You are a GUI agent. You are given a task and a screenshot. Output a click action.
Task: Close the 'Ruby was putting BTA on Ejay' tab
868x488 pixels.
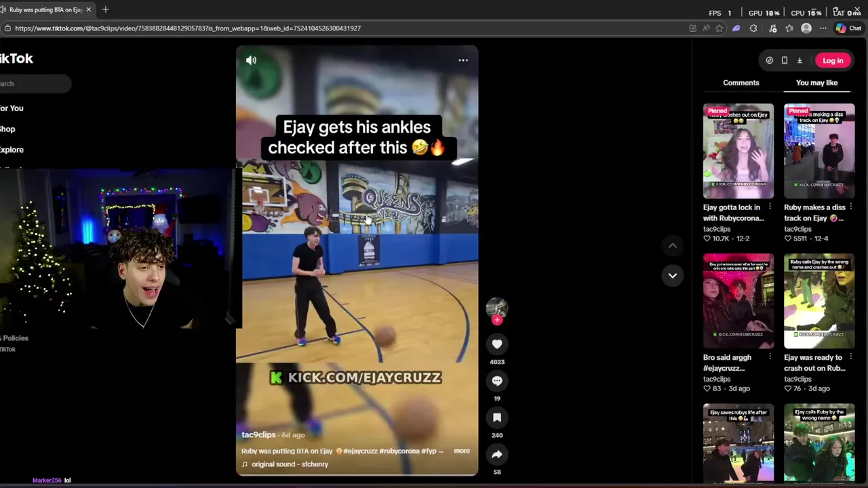pos(88,9)
